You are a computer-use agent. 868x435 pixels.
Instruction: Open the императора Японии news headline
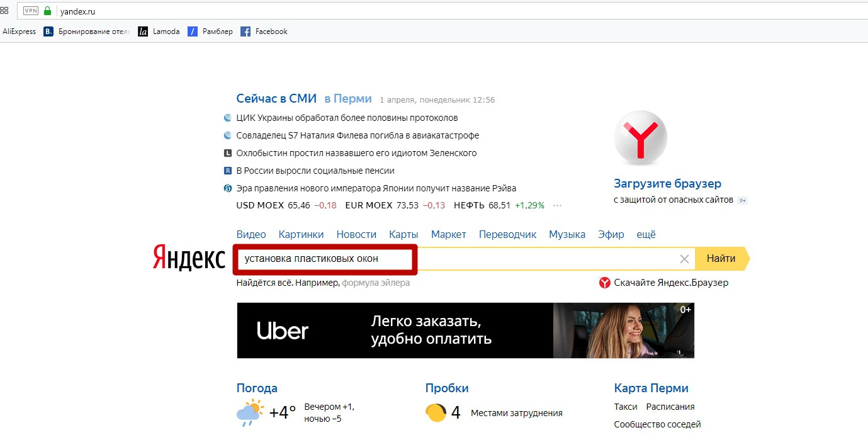click(376, 188)
